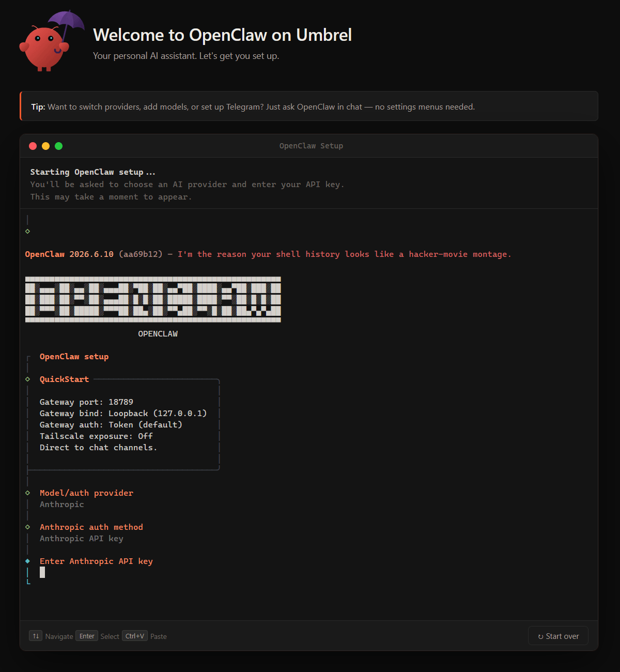The image size is (620, 672).
Task: Click the up/down arrows Navigate key hint
Action: pyautogui.click(x=36, y=636)
